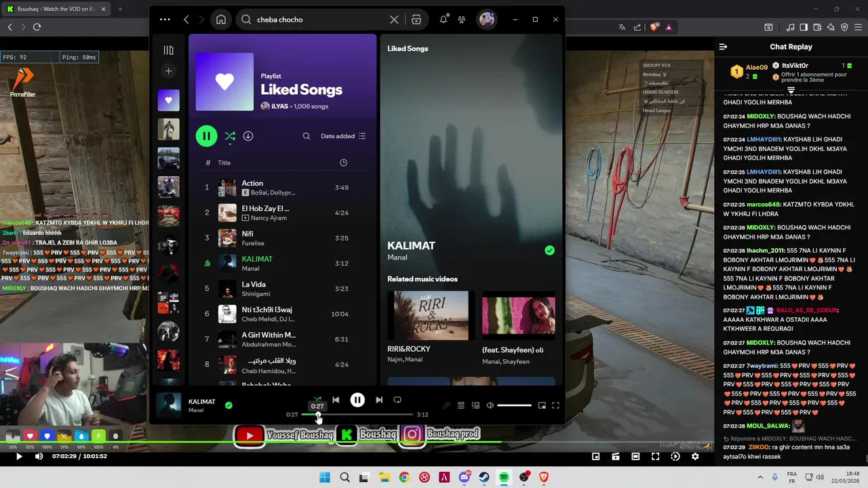Screen dimensions: 868x488
Task: Pause the Liked Songs playlist
Action: (206, 136)
